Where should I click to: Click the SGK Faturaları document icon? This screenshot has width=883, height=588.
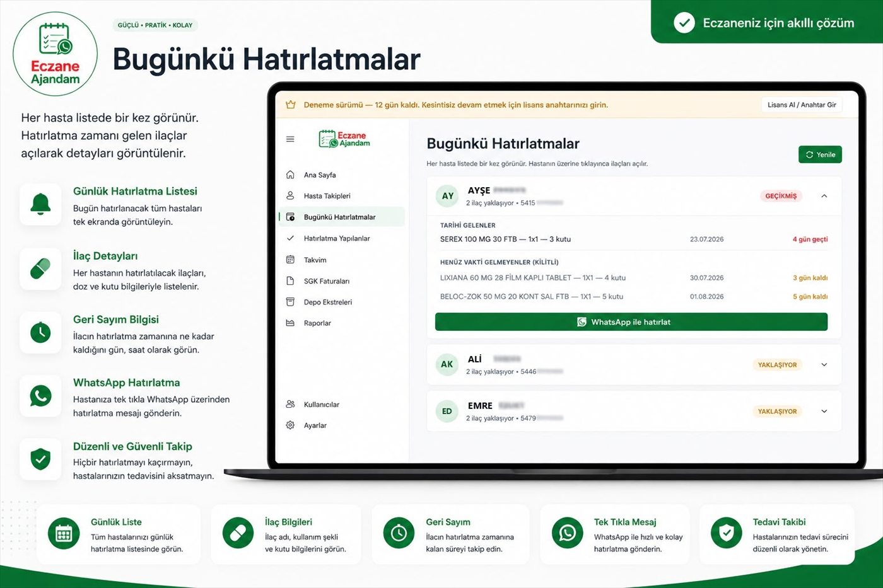[x=290, y=281]
